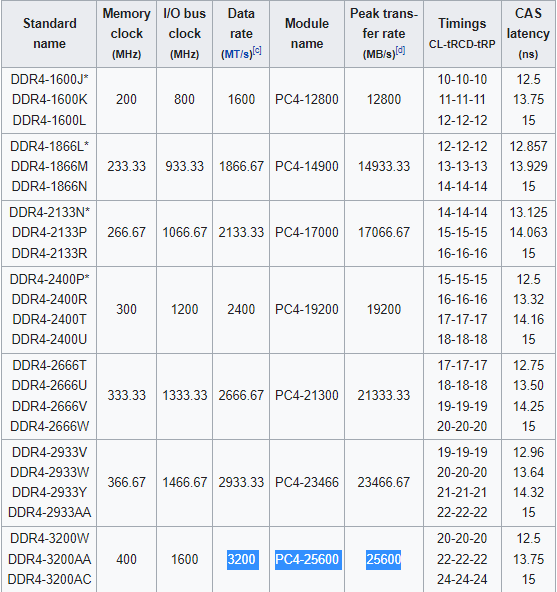This screenshot has height=592, width=557.
Task: Click the highlighted 25600 peak transfer rate
Action: 384,559
